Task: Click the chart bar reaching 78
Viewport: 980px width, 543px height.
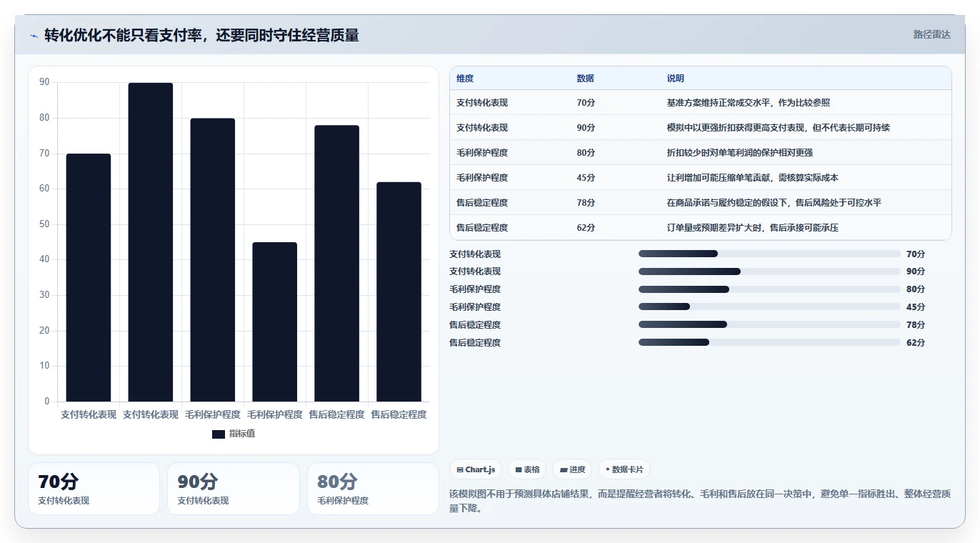Action: [337, 264]
